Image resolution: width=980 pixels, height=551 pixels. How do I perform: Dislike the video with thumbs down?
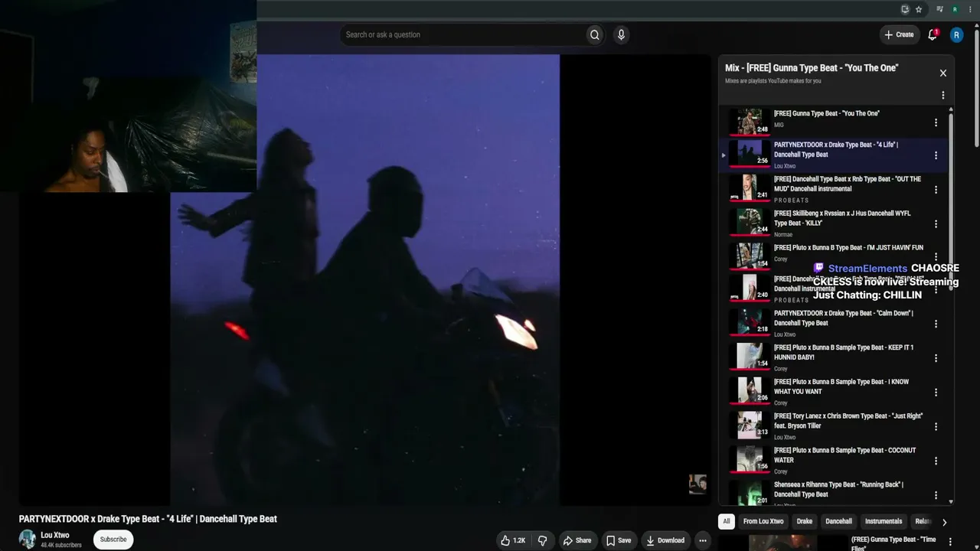click(x=542, y=540)
